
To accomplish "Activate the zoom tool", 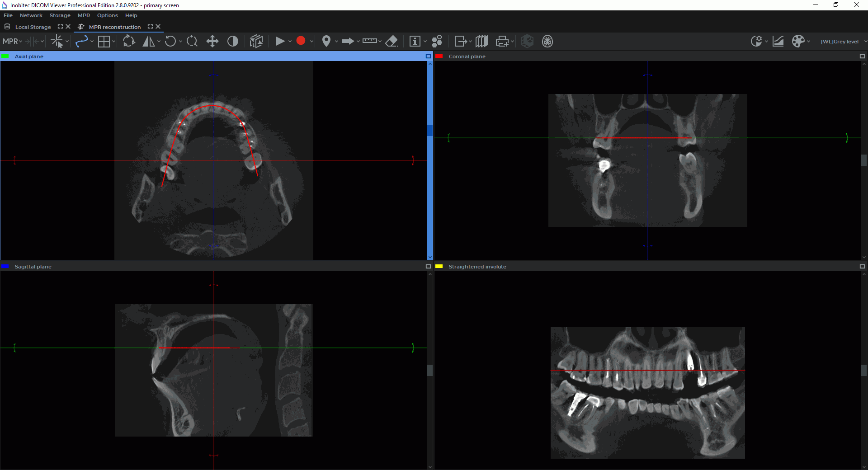I will (192, 42).
